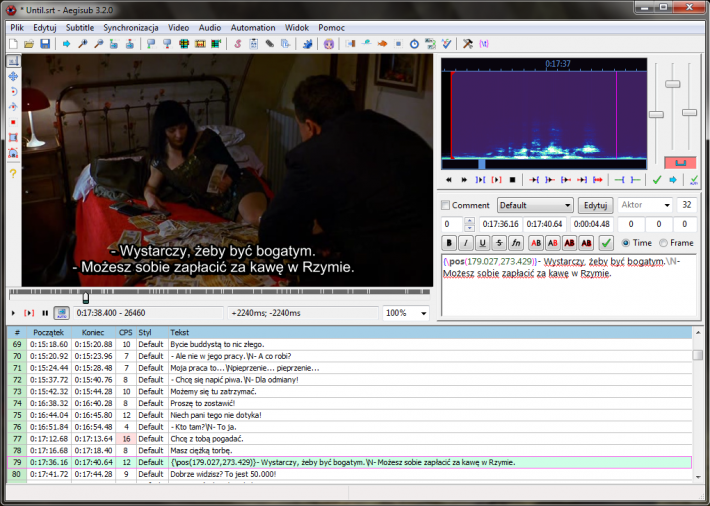Decrease layer number with down stepper
This screenshot has height=506, width=710.
coord(470,228)
